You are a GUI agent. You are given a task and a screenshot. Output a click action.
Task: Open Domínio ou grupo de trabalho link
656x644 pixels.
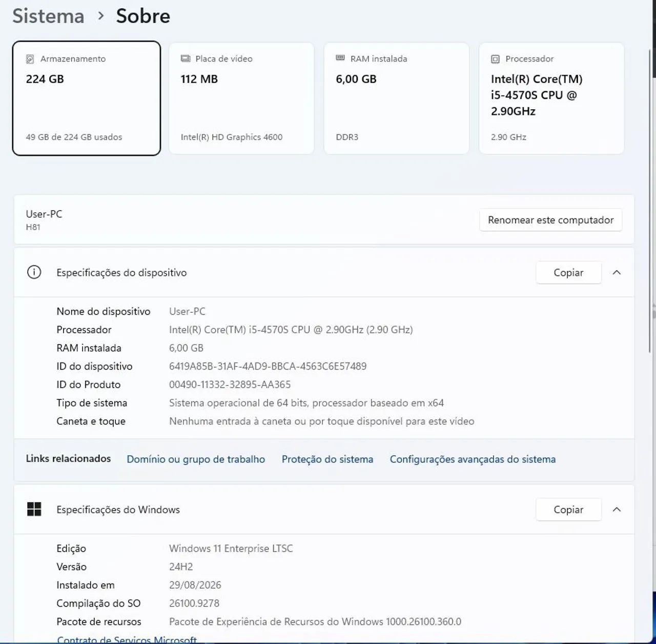coord(196,459)
